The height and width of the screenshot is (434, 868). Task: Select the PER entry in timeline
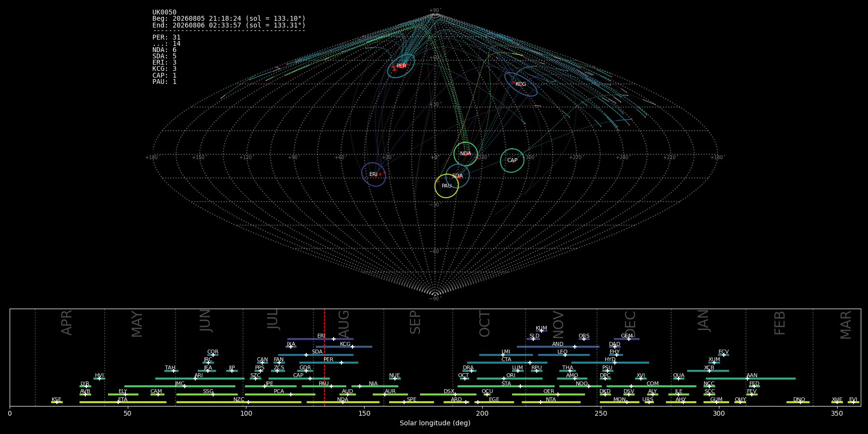[329, 363]
